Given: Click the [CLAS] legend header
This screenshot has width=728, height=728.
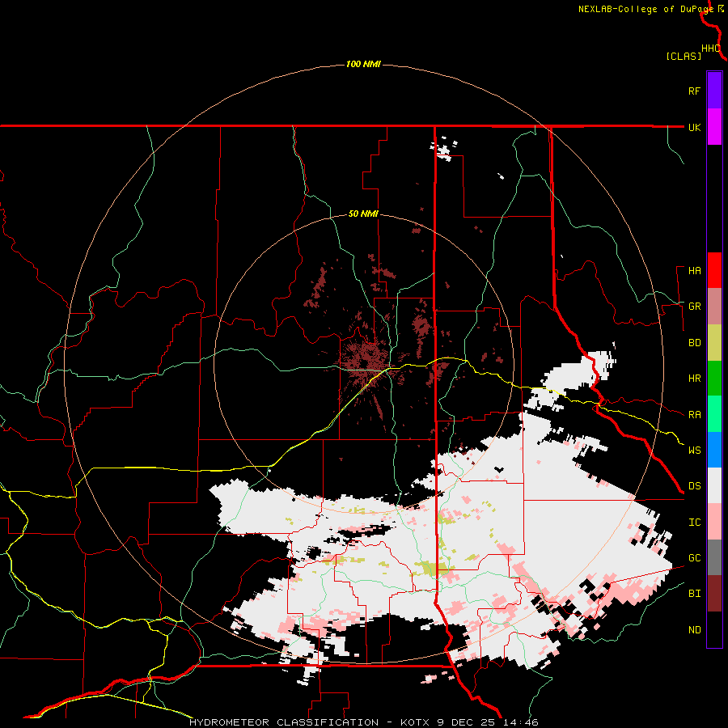Looking at the screenshot, I should click(684, 56).
